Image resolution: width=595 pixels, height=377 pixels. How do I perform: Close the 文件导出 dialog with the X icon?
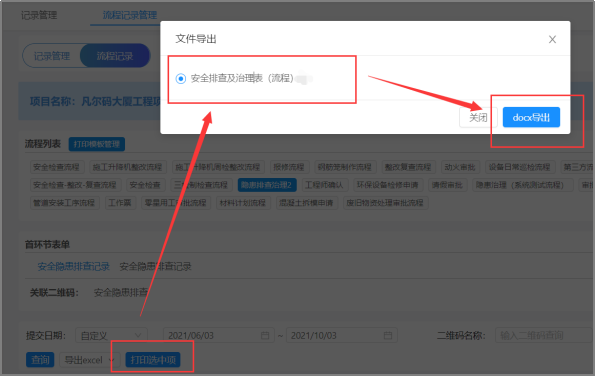click(x=552, y=39)
